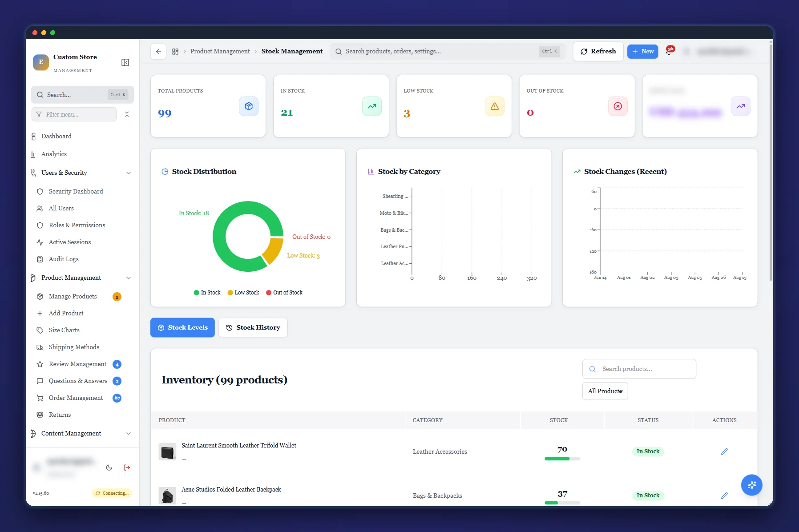Click the red logout icon

pyautogui.click(x=127, y=468)
